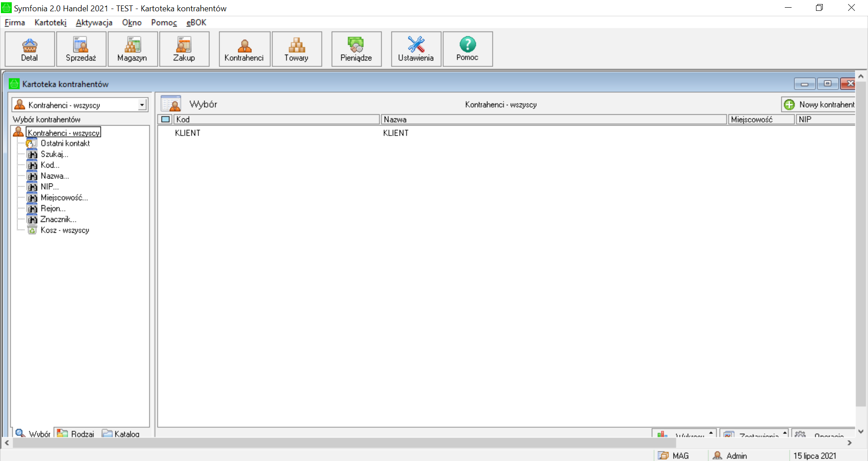Open the Sprzedaż module

(81, 49)
